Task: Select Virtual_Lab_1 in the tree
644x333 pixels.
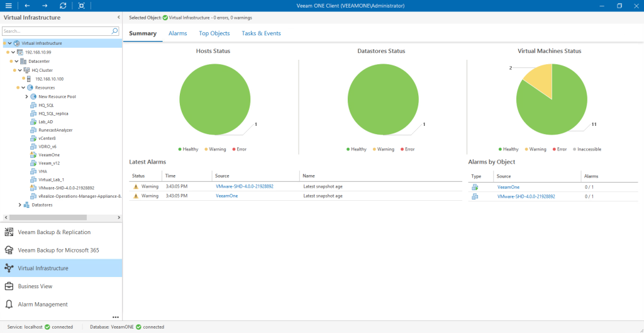Action: [51, 179]
